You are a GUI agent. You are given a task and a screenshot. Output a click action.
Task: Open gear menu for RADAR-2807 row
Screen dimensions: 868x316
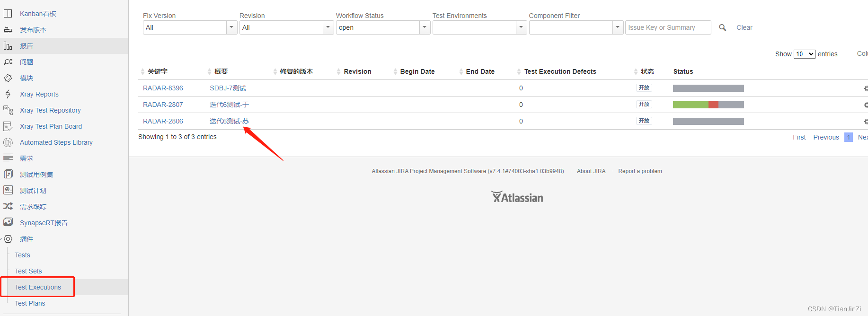click(866, 105)
